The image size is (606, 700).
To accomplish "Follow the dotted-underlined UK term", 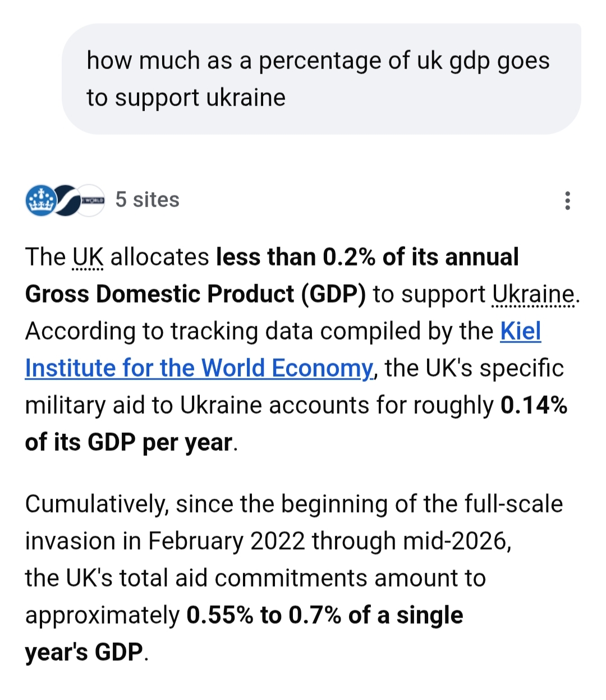I will coord(88,258).
